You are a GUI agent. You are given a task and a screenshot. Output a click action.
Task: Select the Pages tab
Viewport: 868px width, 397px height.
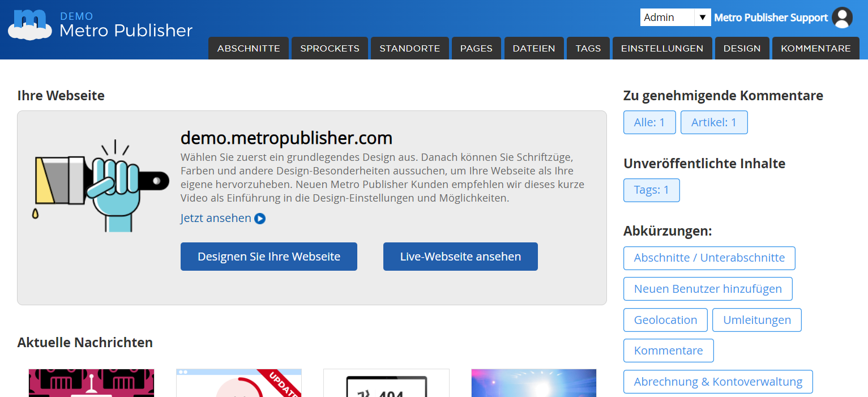click(476, 48)
